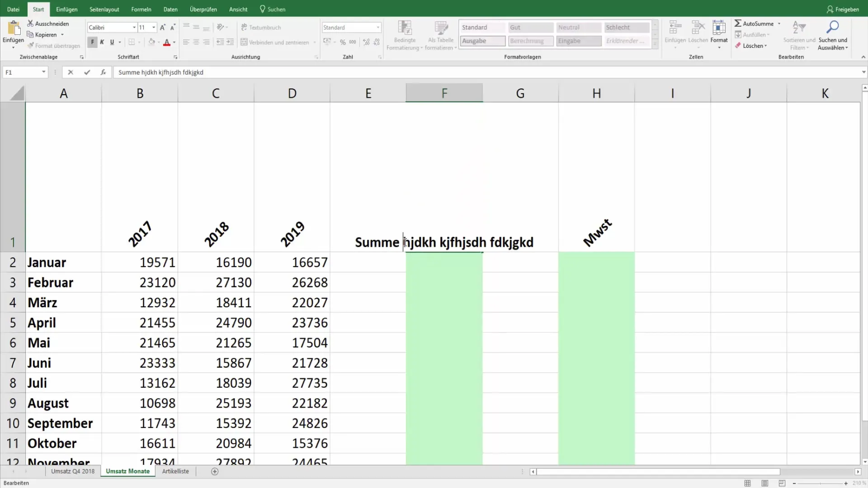Click accounting currency format icon
The image size is (868, 488).
[327, 42]
